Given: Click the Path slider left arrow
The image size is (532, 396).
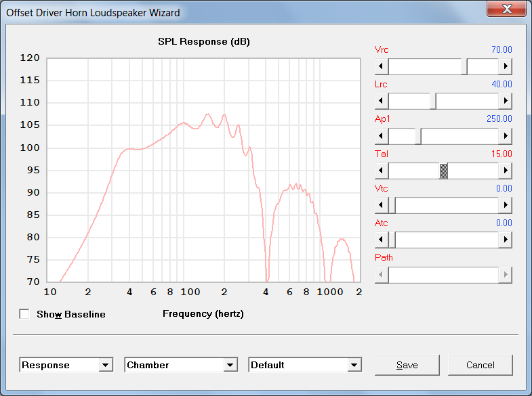Looking at the screenshot, I should (382, 275).
